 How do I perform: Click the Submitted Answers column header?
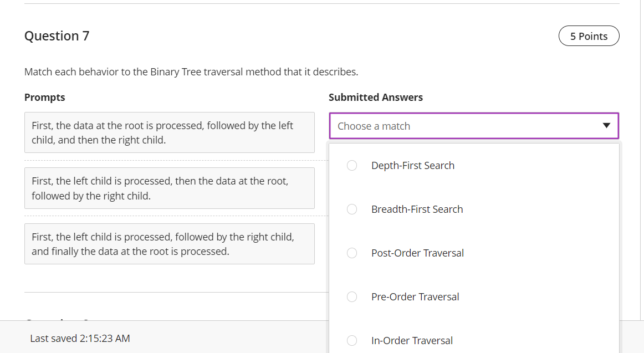point(376,97)
